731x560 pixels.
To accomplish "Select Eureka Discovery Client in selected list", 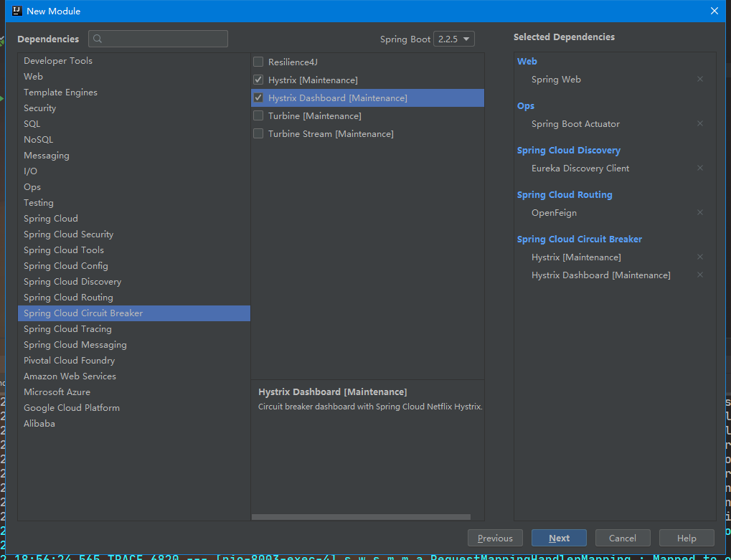I will tap(580, 169).
